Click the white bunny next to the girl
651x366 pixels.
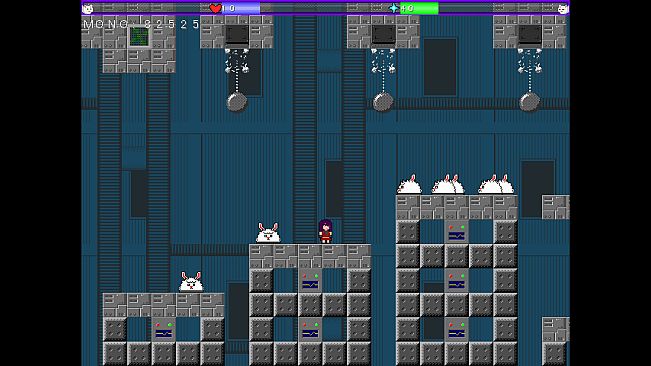tap(268, 233)
